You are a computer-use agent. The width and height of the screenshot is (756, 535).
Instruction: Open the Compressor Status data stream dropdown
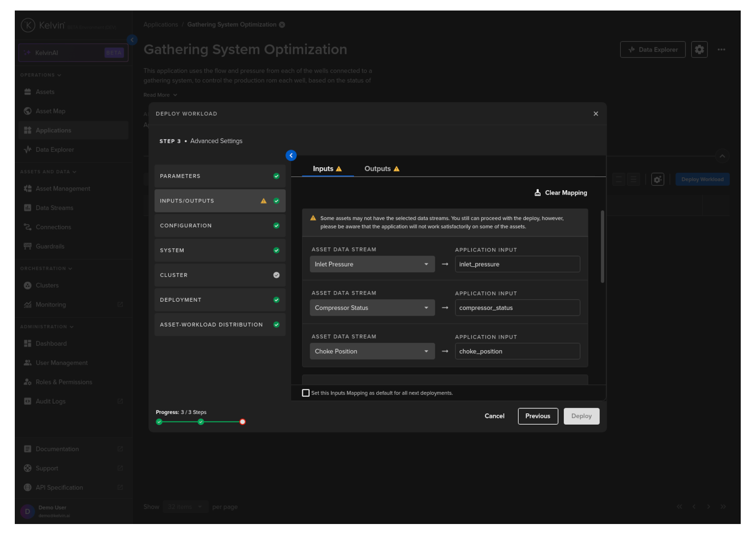(372, 308)
